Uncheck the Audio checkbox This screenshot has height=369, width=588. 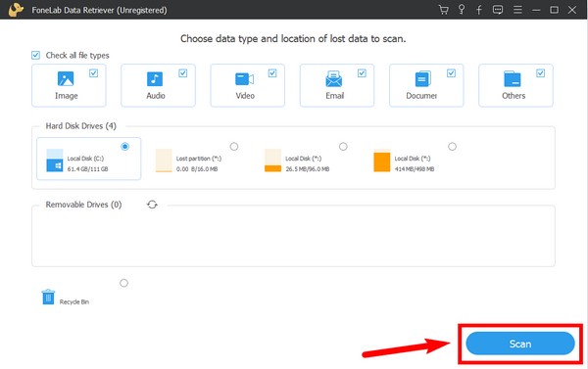(x=182, y=73)
